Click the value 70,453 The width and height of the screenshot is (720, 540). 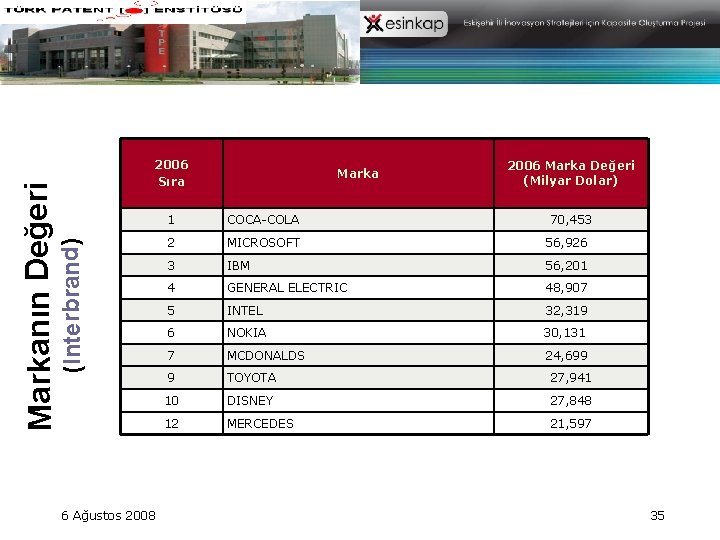pyautogui.click(x=571, y=220)
